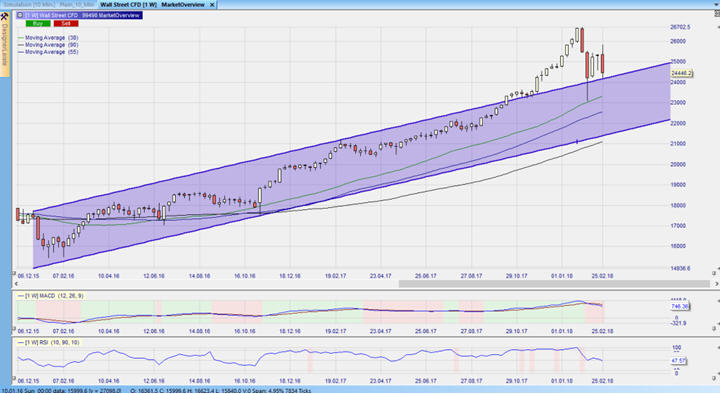Click the right scroll arrow of chart scrollbar
Viewport: 722px width, 394px height.
pyautogui.click(x=716, y=284)
